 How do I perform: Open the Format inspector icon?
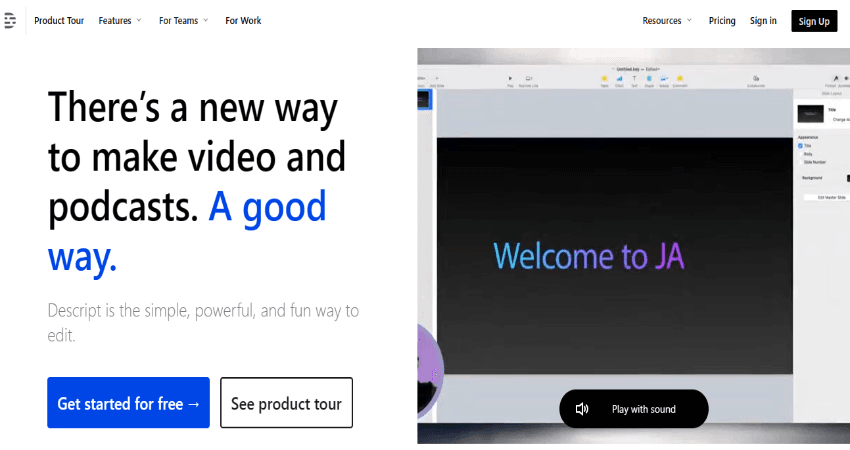click(x=836, y=79)
